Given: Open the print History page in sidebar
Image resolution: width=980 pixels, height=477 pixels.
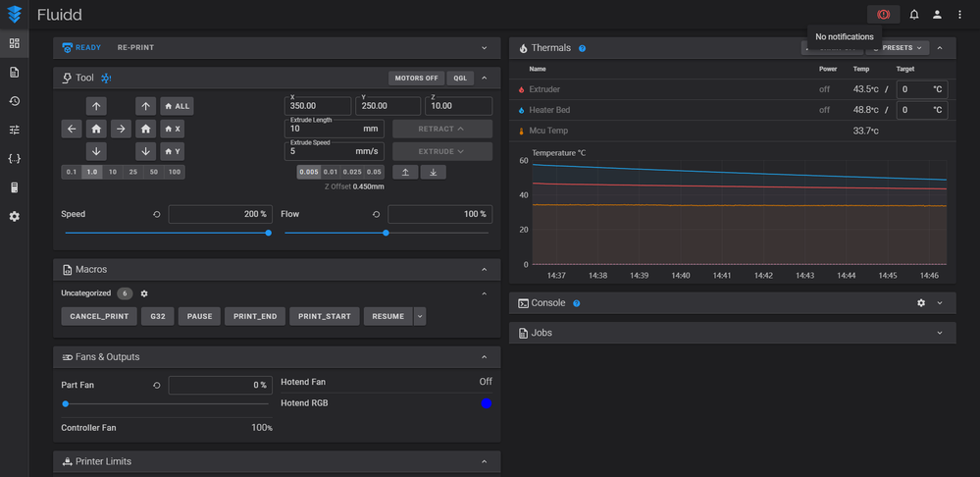Looking at the screenshot, I should coord(14,101).
